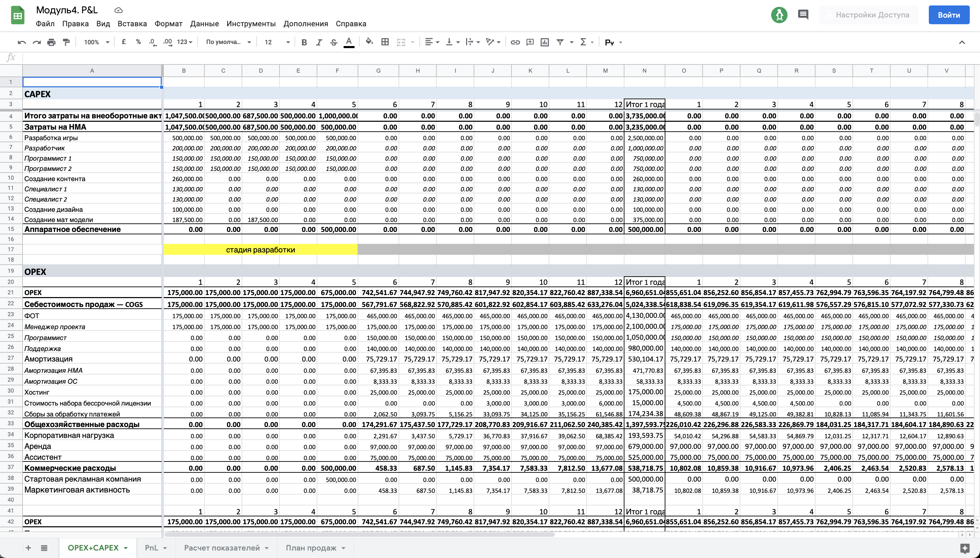Toggle strikethrough formatting
This screenshot has height=558, width=980.
(334, 42)
